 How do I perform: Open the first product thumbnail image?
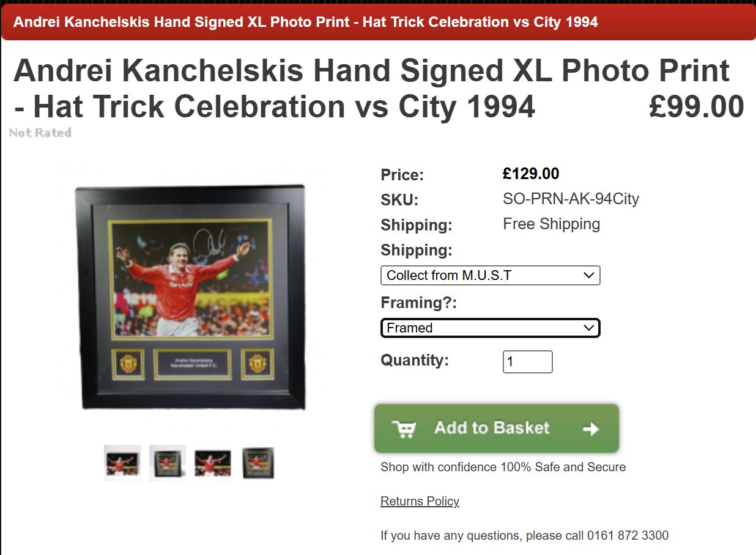(x=122, y=463)
